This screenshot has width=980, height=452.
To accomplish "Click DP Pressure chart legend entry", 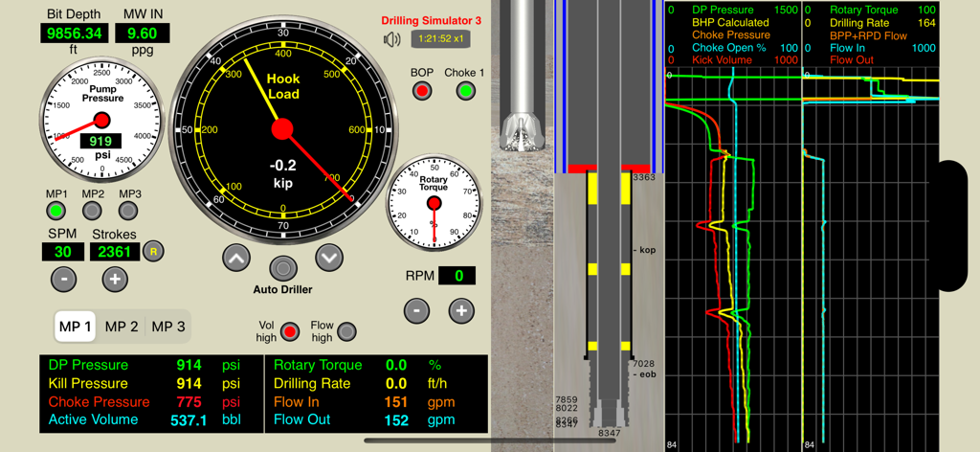I will pyautogui.click(x=724, y=10).
